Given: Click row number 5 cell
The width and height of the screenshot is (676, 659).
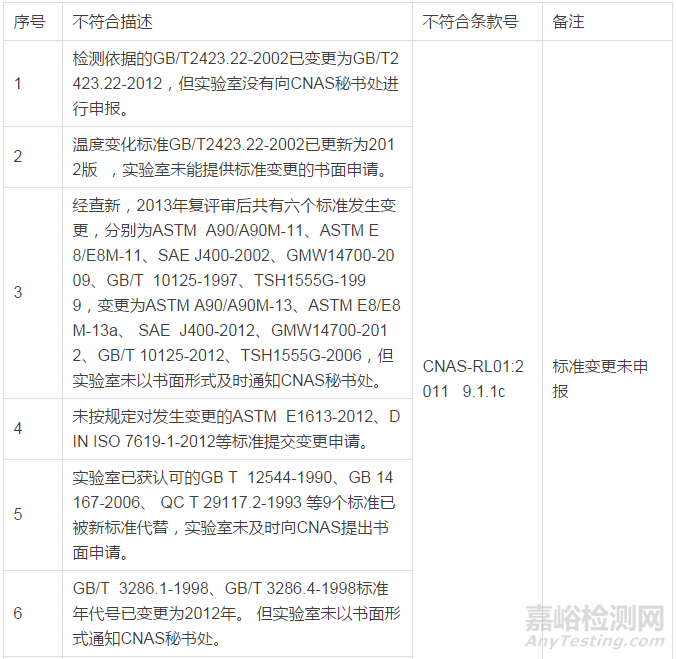Looking at the screenshot, I should [x=18, y=514].
